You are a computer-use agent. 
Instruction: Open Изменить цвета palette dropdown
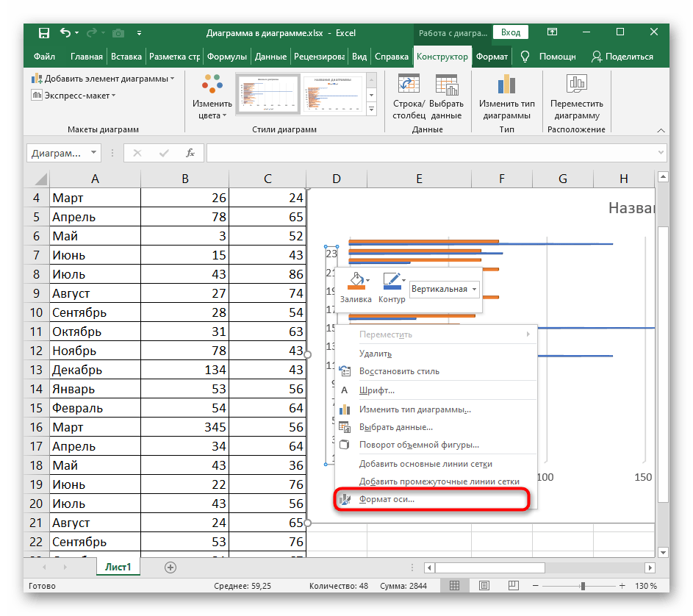[212, 97]
